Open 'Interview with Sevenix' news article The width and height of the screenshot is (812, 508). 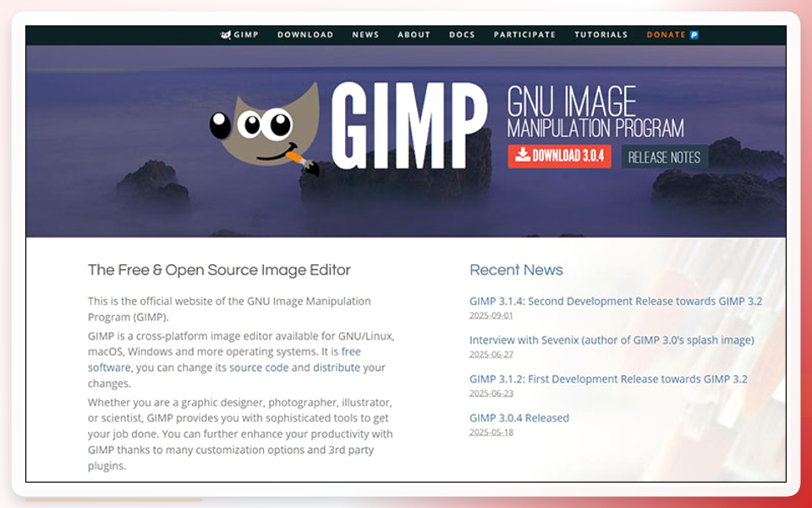(612, 340)
